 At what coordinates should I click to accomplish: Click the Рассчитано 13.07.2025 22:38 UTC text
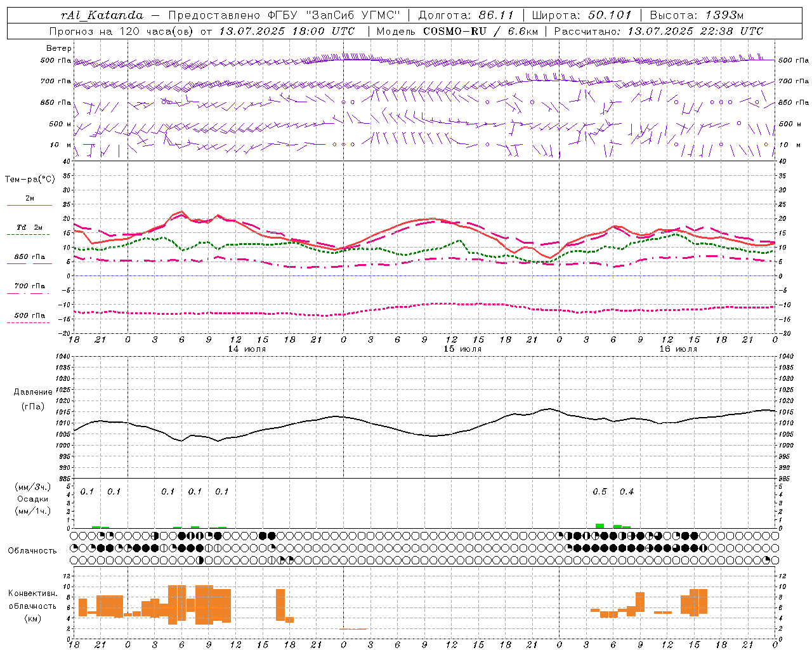[658, 31]
